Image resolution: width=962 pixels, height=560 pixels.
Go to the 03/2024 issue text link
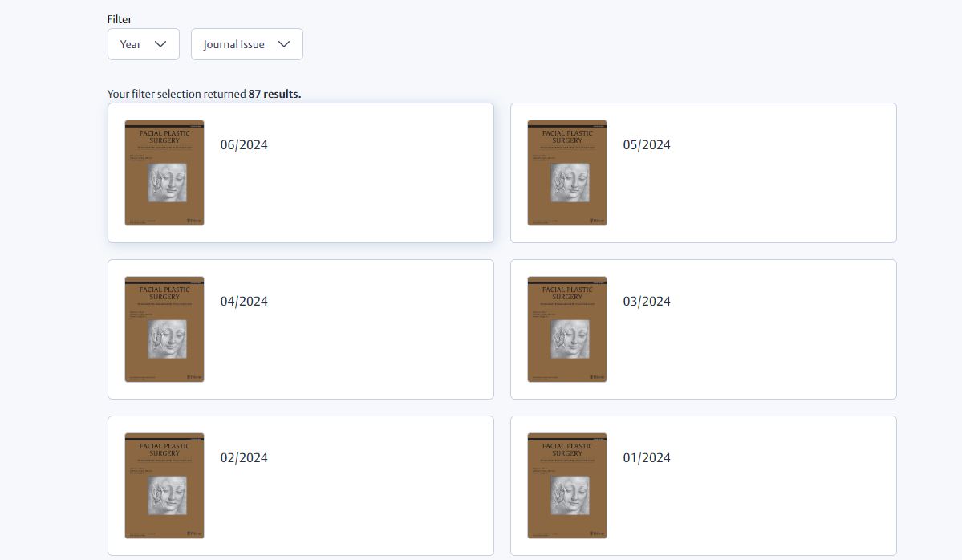click(x=647, y=302)
